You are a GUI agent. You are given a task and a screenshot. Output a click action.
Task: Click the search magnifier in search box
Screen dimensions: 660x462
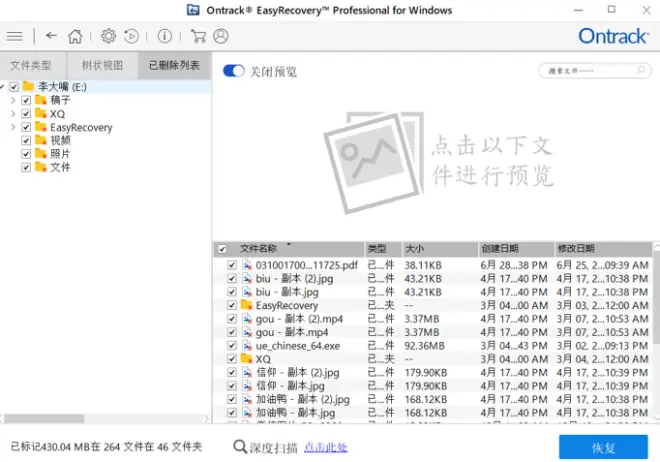(x=641, y=70)
